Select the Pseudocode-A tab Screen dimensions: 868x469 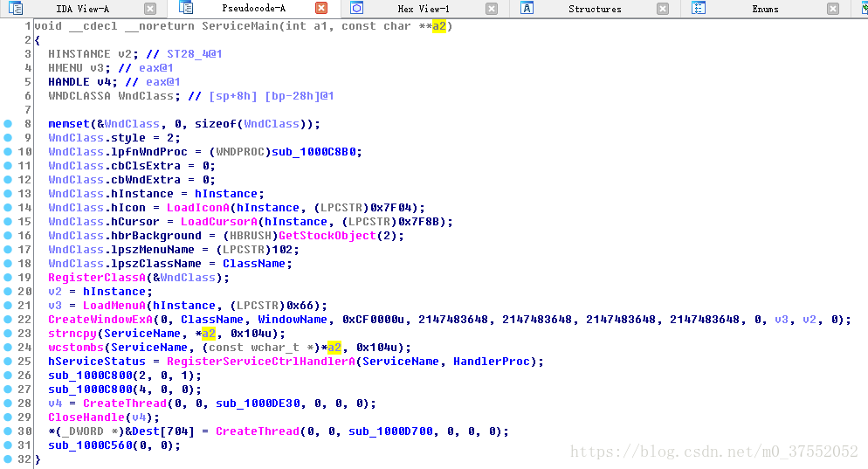253,9
